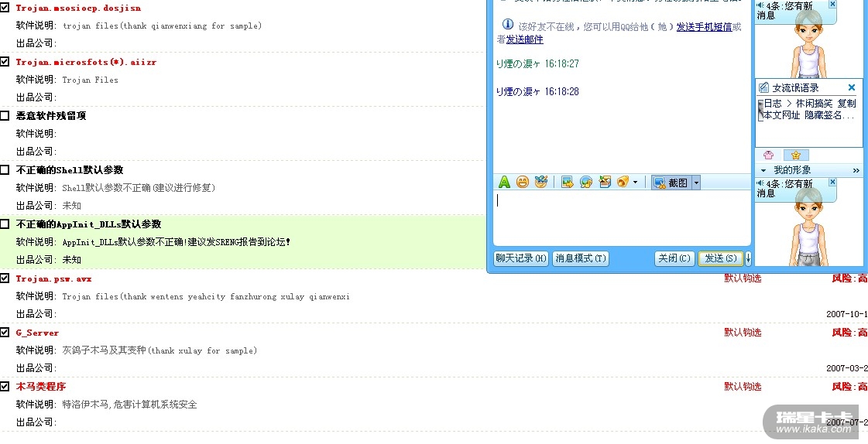This screenshot has height=444, width=868.
Task: Open the 聊天记录(H) chat history button
Action: tap(521, 258)
